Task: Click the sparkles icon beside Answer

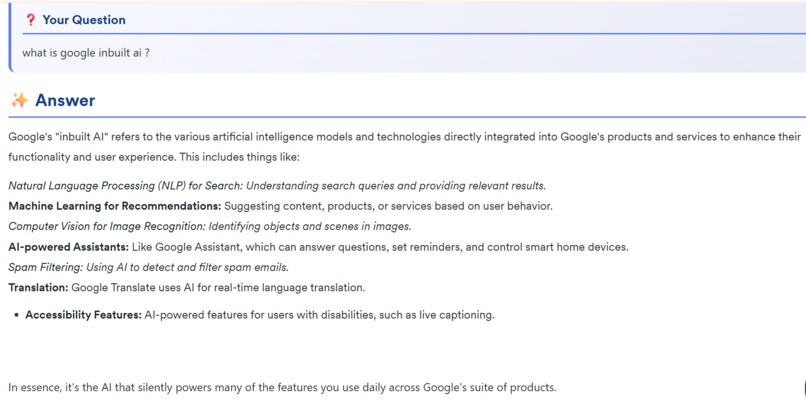Action: click(x=20, y=100)
